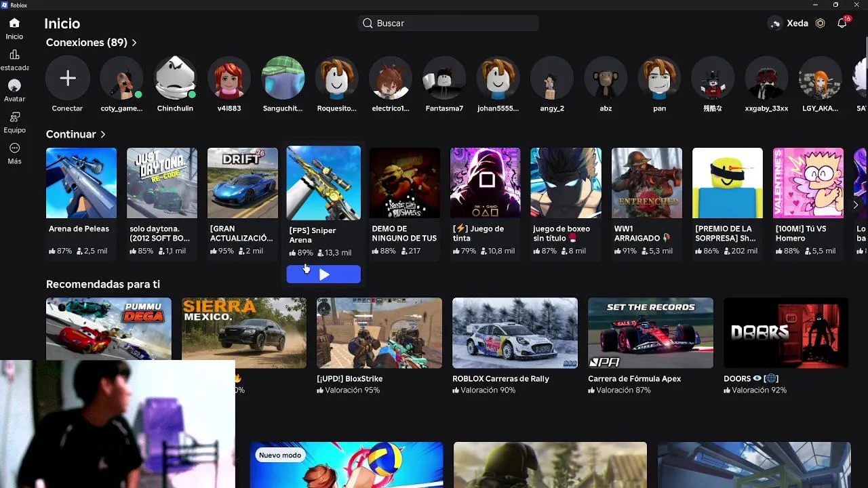The height and width of the screenshot is (488, 868).
Task: Open the Drift 36 gran actualización thumbnail
Action: point(243,183)
